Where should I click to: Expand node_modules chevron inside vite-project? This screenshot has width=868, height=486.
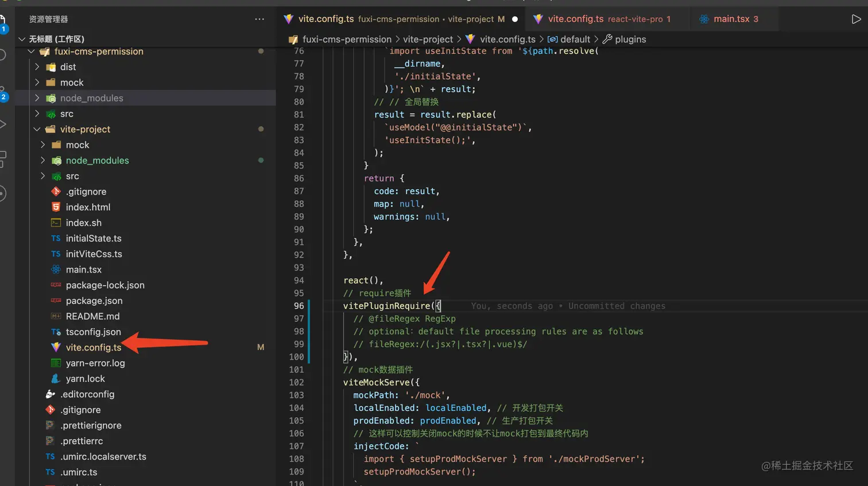click(x=43, y=161)
